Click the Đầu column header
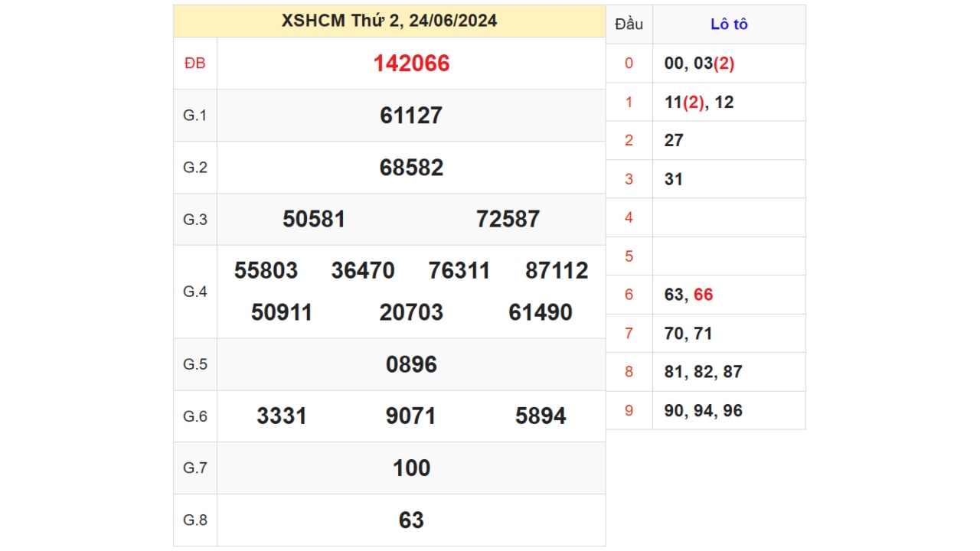This screenshot has width=980, height=551. click(629, 24)
